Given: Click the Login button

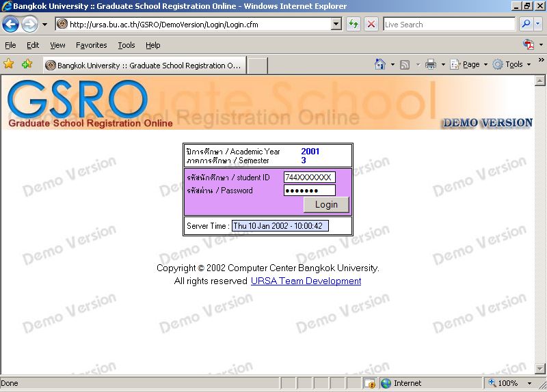Looking at the screenshot, I should [x=326, y=205].
